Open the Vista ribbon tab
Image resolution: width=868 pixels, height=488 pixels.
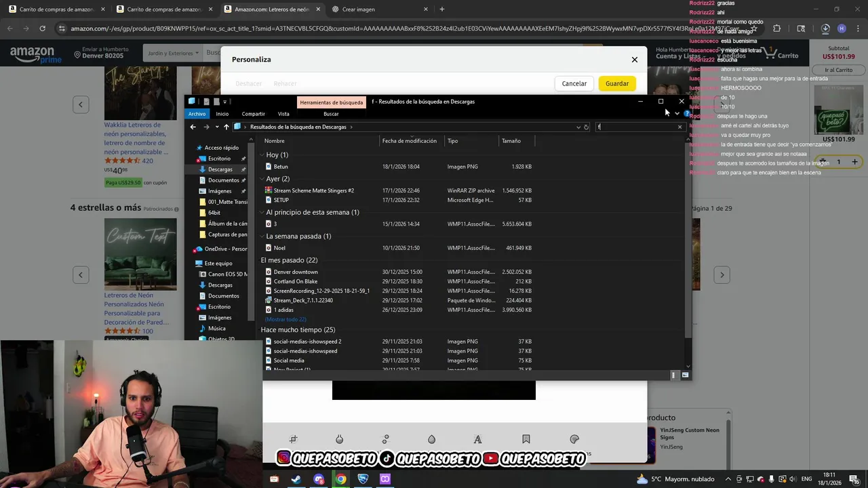(x=283, y=114)
